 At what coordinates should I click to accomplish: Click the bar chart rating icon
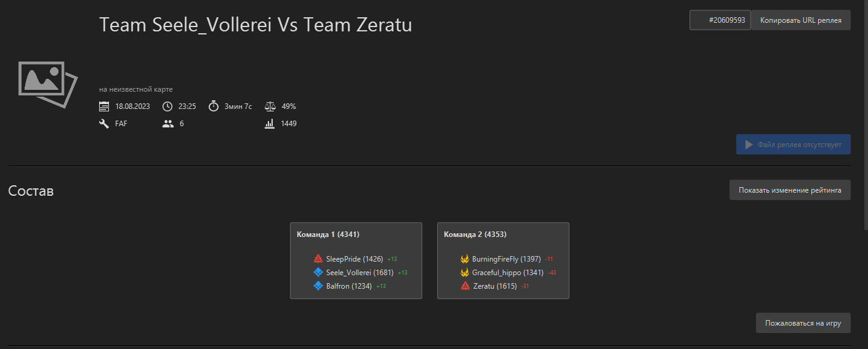click(x=270, y=123)
